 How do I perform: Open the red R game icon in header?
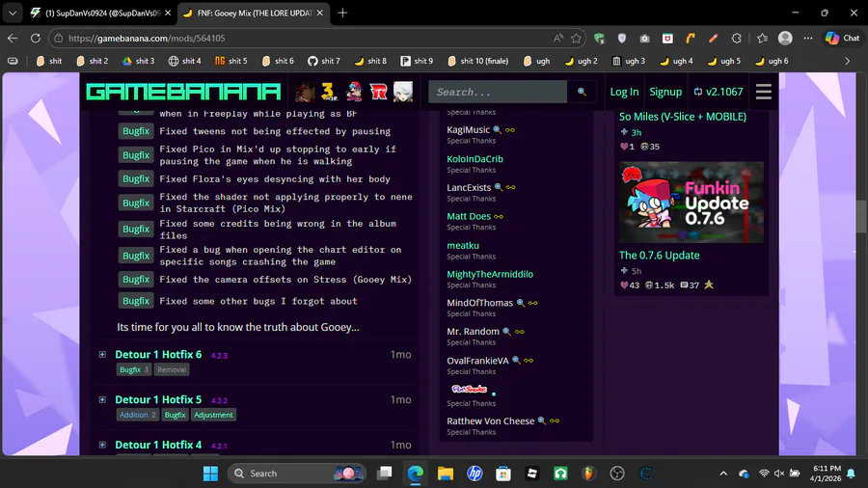tap(379, 92)
